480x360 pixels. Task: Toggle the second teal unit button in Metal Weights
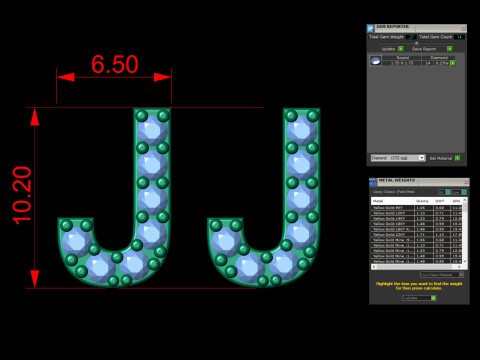coord(464,192)
